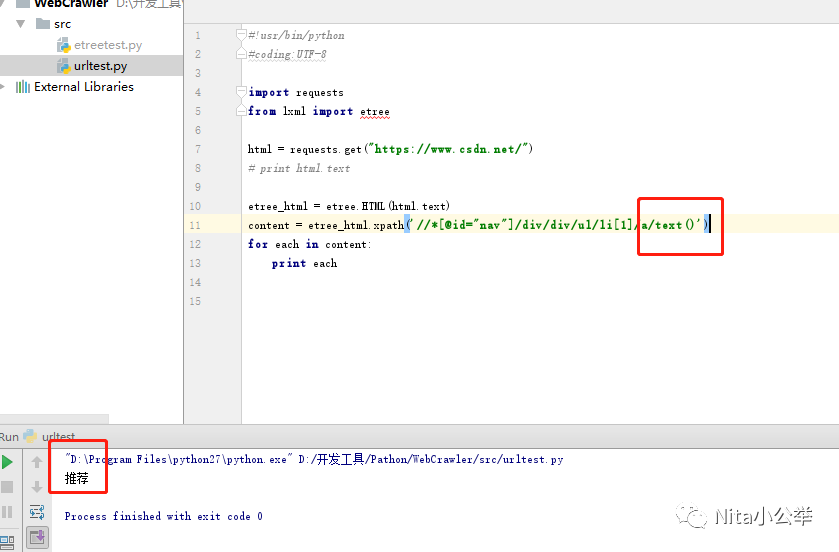Select External Libraries in project tree
This screenshot has height=552, width=839.
(83, 87)
